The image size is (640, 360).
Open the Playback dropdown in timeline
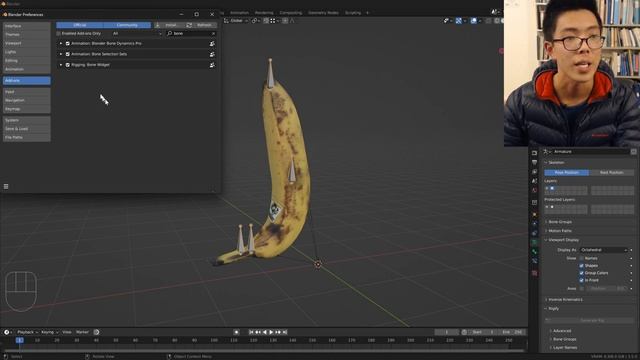tap(27, 332)
